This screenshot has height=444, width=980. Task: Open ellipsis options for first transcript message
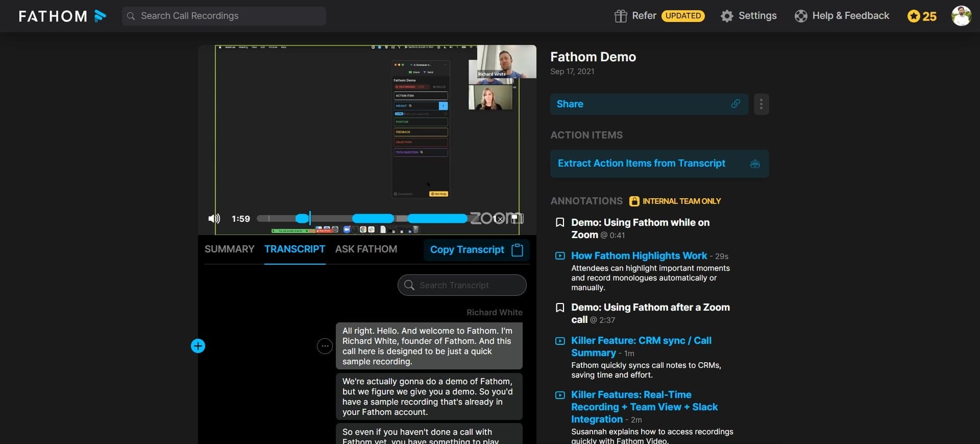pos(325,346)
